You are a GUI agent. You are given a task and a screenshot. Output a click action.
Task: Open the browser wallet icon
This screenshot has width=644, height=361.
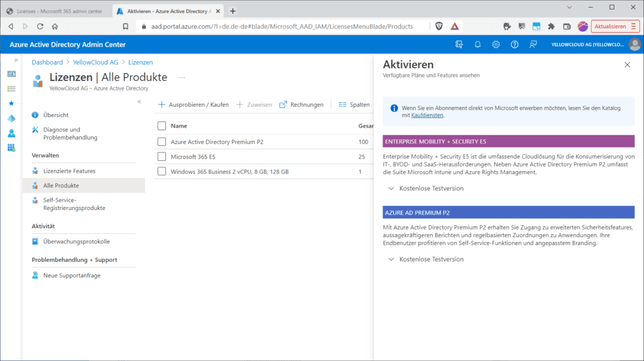(567, 26)
